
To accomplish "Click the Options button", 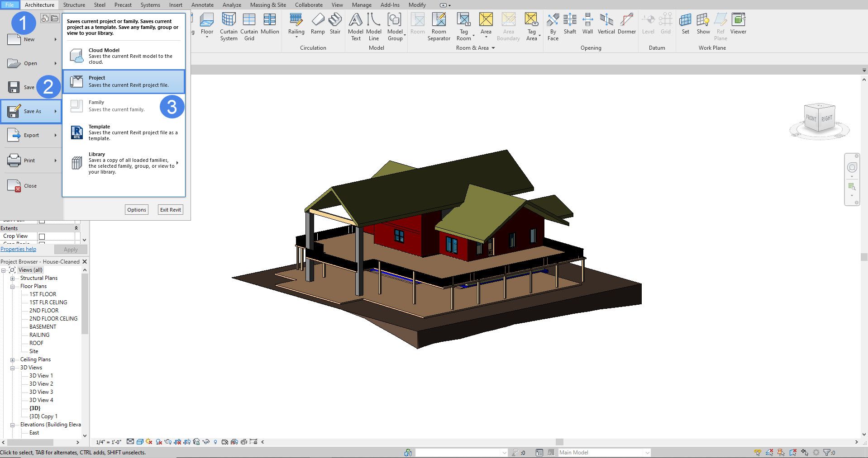I will pyautogui.click(x=136, y=210).
